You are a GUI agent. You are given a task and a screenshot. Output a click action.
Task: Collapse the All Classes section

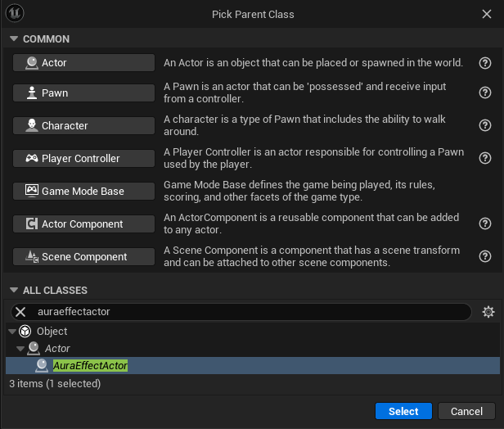pos(13,291)
